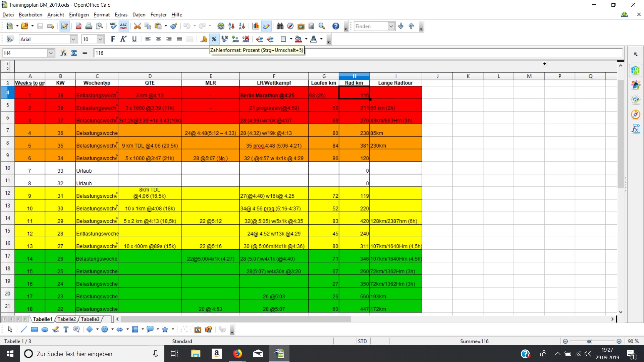Click the Sort Ascending icon

231,26
